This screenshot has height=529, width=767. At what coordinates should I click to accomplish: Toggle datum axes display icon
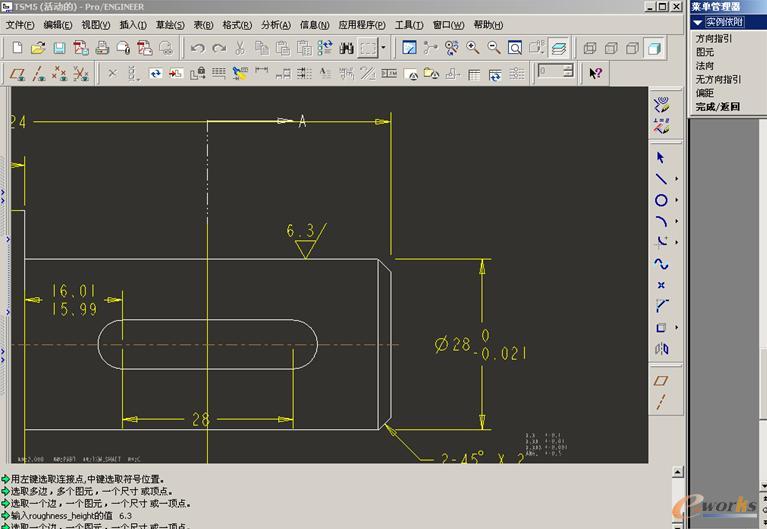pyautogui.click(x=39, y=73)
